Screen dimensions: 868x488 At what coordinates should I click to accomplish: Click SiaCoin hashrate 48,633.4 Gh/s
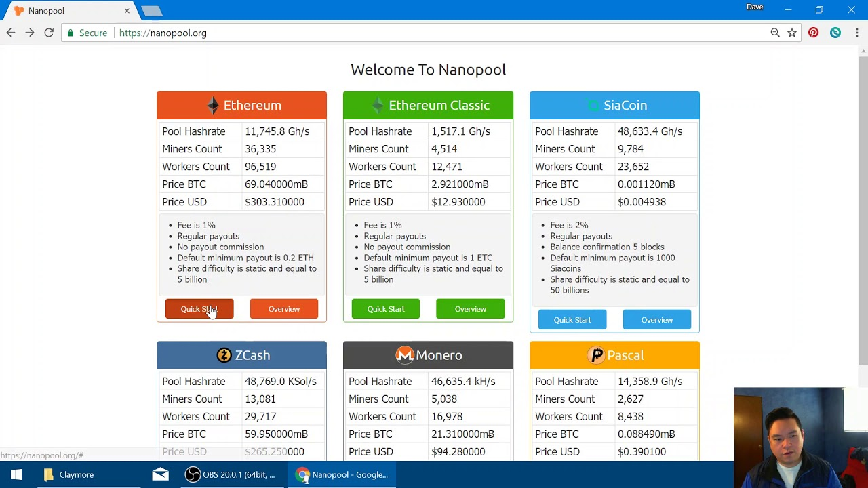pos(650,131)
